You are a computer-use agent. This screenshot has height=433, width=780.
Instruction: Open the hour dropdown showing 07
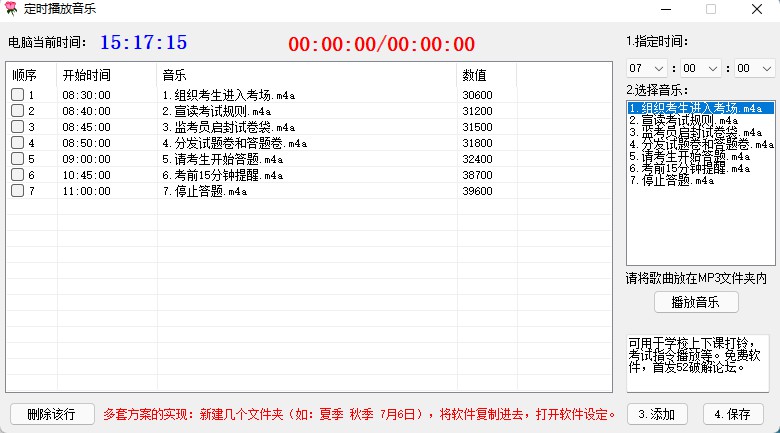(x=647, y=68)
